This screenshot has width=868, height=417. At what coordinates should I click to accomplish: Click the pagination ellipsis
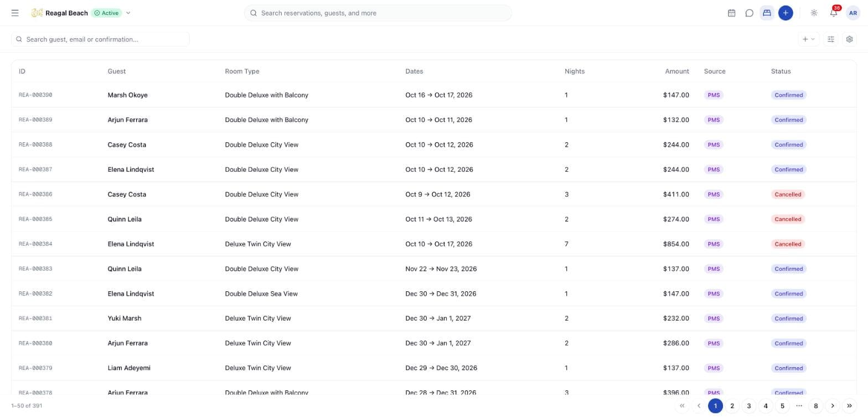799,406
